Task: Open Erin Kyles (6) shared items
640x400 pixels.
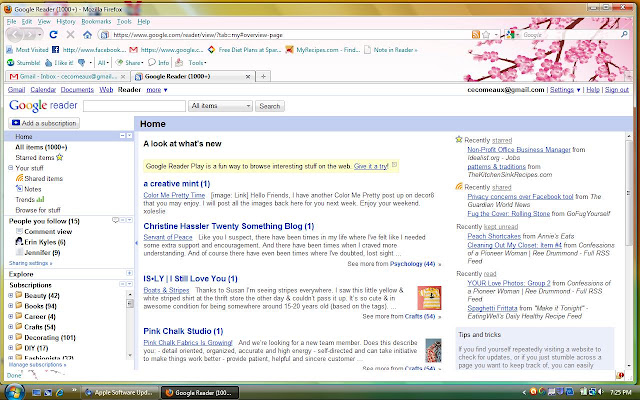Action: click(40, 242)
